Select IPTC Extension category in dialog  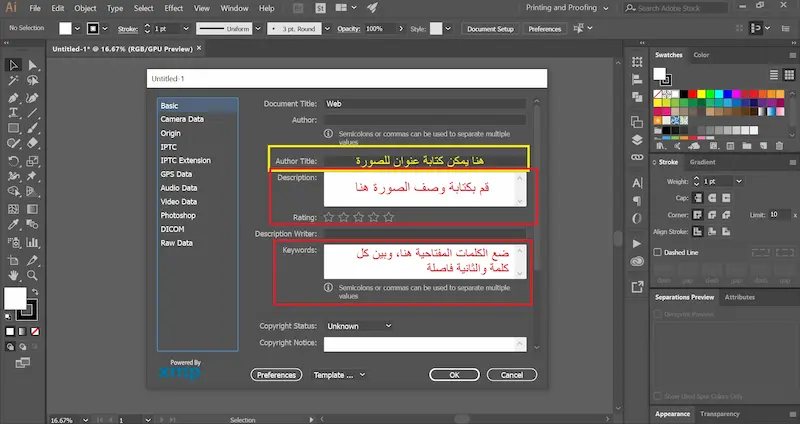pos(185,160)
